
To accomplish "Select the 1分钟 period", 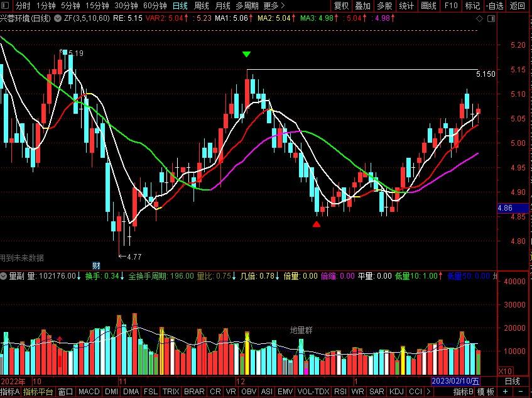I will (x=46, y=6).
